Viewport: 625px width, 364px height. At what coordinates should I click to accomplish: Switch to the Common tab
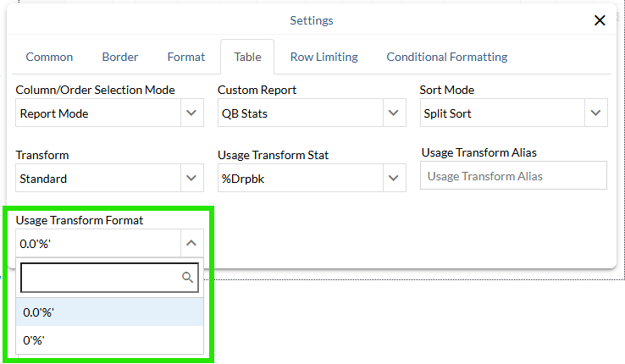[x=49, y=58]
